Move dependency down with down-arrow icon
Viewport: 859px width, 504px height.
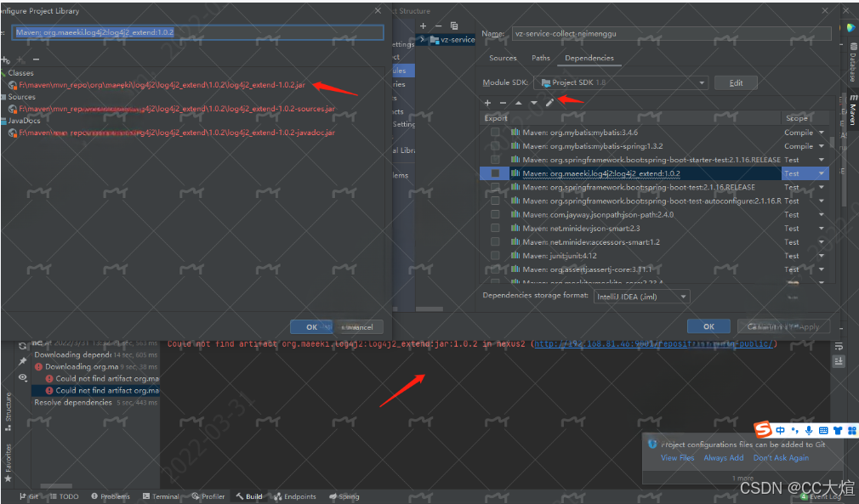pos(533,103)
